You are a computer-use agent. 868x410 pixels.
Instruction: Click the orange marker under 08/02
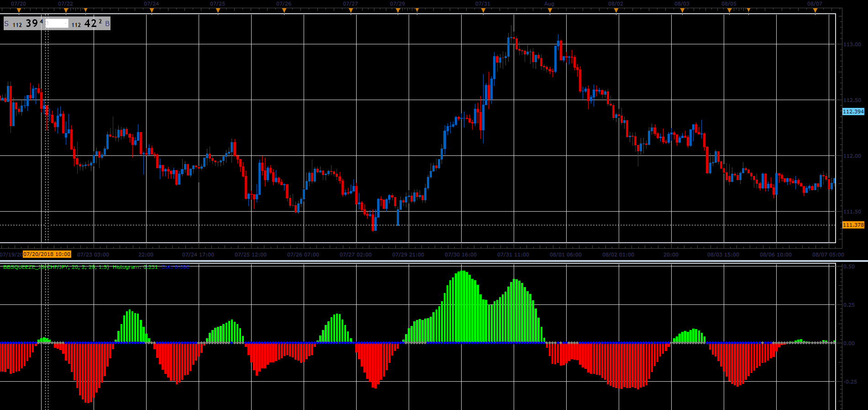coord(616,10)
